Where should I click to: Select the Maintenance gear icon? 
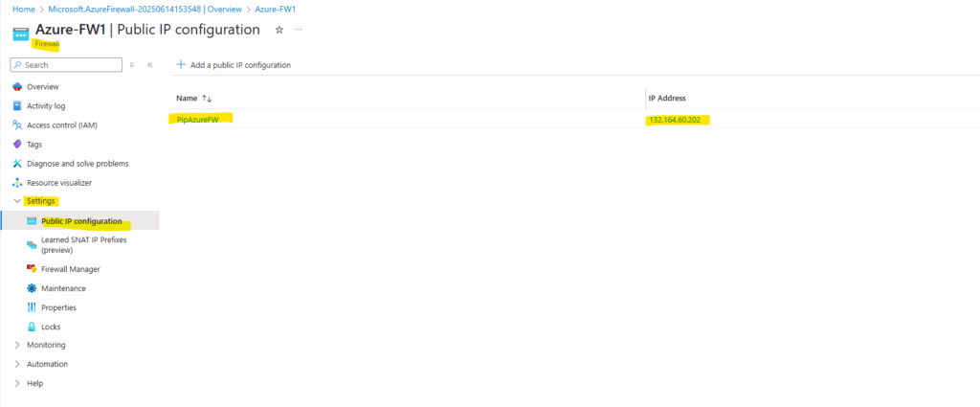pyautogui.click(x=32, y=288)
